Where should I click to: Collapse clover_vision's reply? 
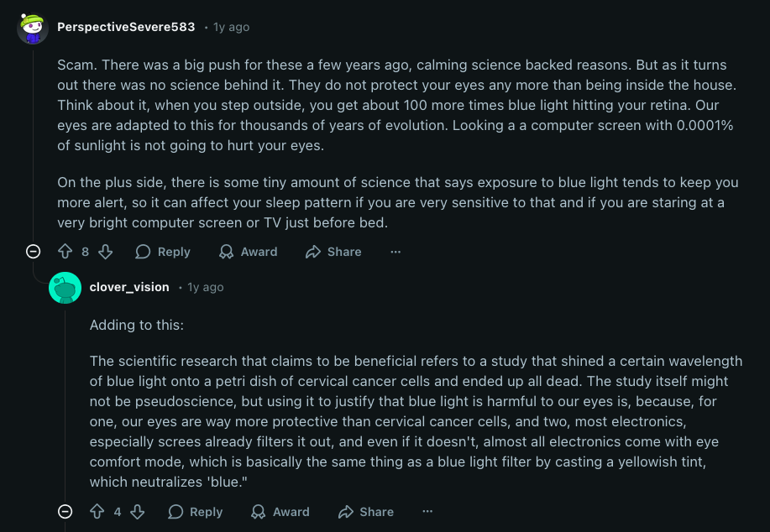pyautogui.click(x=65, y=512)
